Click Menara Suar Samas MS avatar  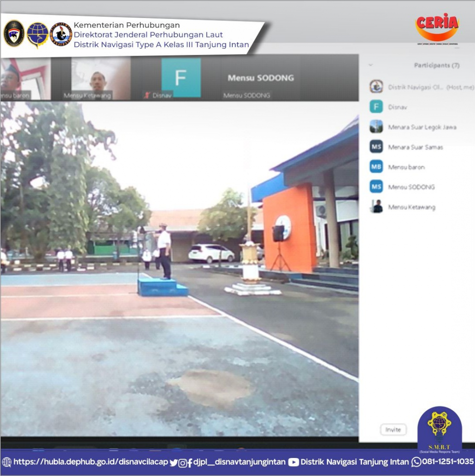tap(376, 147)
